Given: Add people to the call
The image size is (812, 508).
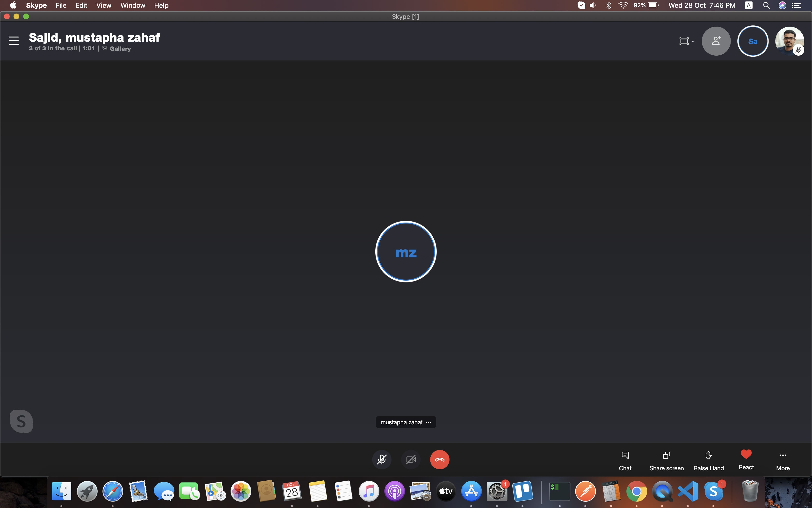Looking at the screenshot, I should [x=716, y=41].
